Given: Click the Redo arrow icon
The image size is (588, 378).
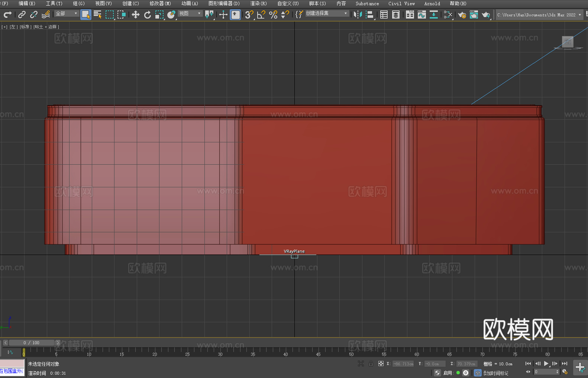Looking at the screenshot, I should point(7,14).
